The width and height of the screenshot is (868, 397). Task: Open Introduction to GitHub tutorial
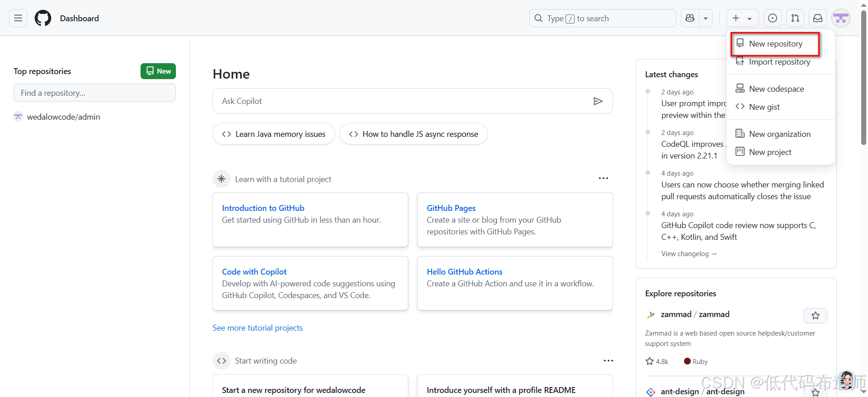click(263, 208)
